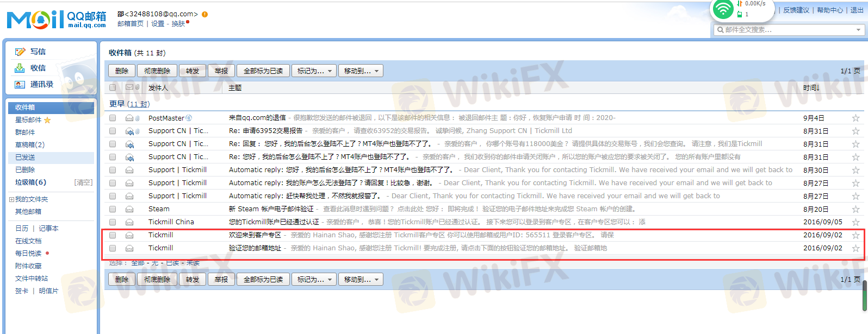Open the 星标邮件 folder
Screen dimensions: 868x334
(x=28, y=120)
